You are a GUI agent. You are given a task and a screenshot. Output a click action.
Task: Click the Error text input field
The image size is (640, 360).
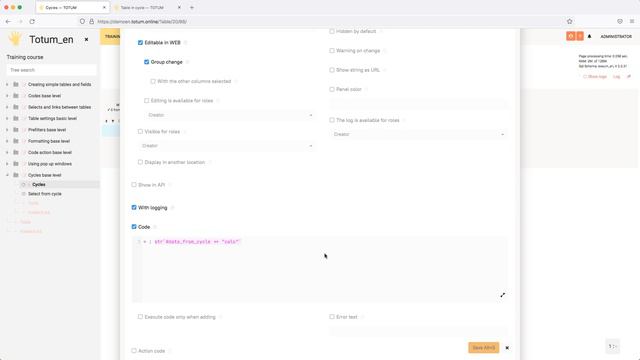tap(418, 331)
